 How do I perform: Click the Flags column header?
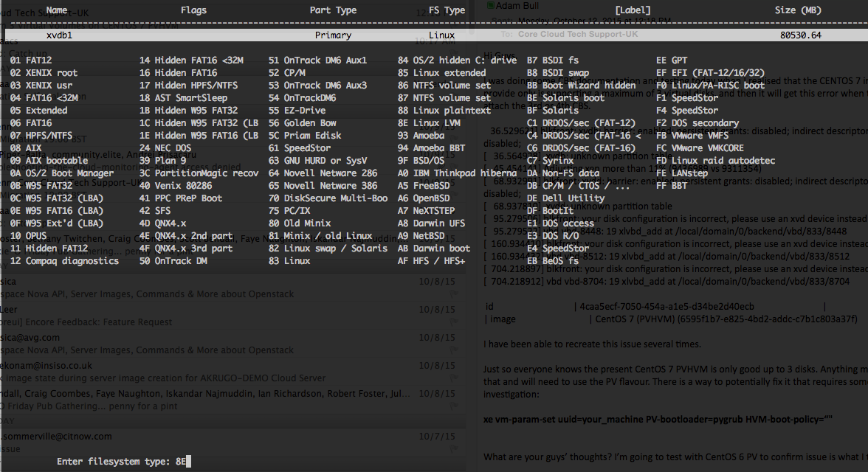(x=193, y=10)
